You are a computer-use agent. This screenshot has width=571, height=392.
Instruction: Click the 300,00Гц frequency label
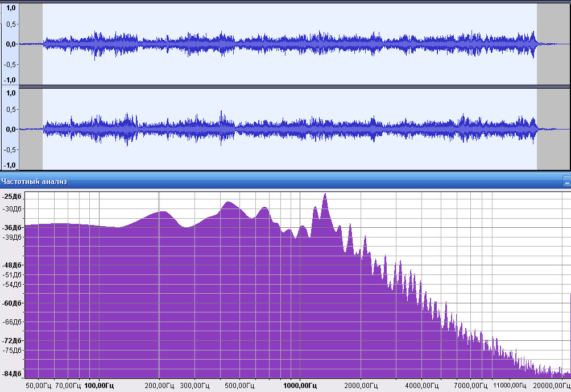[x=195, y=385]
